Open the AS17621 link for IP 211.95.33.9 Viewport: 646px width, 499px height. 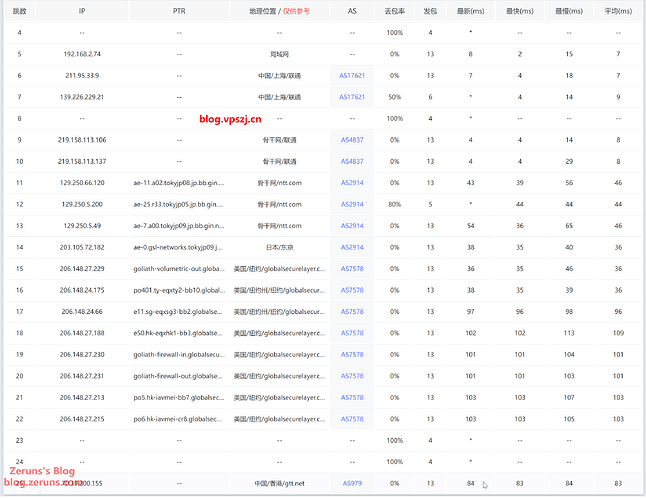(x=352, y=75)
